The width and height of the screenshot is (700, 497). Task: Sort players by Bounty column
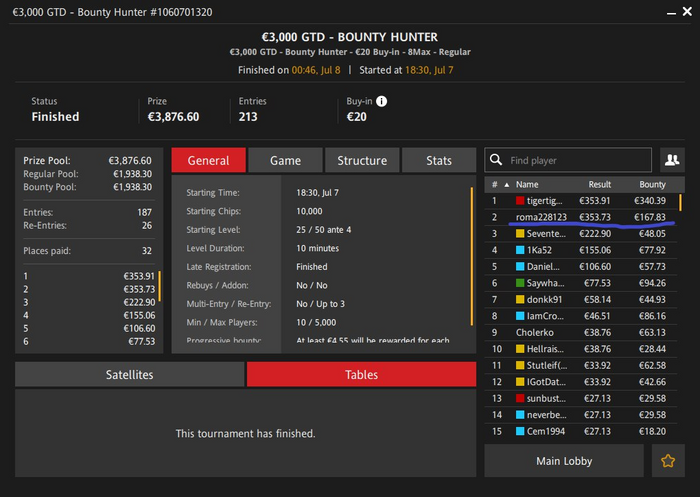click(x=652, y=184)
